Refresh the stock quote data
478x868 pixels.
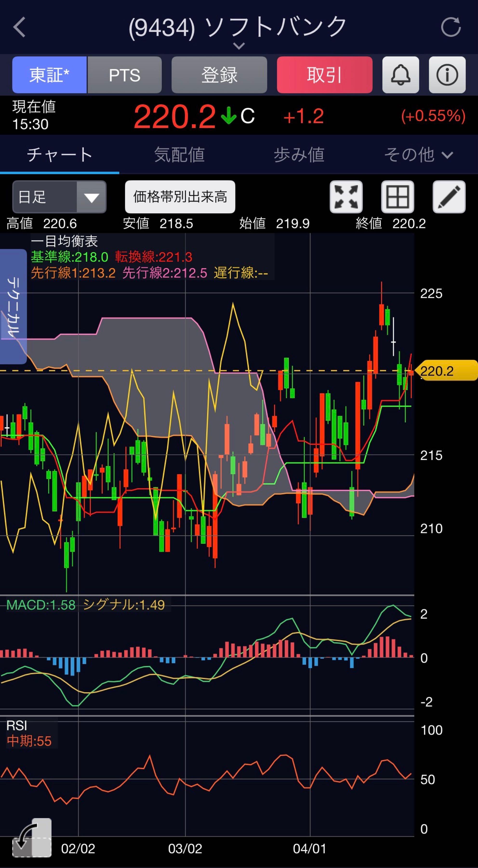pyautogui.click(x=451, y=27)
